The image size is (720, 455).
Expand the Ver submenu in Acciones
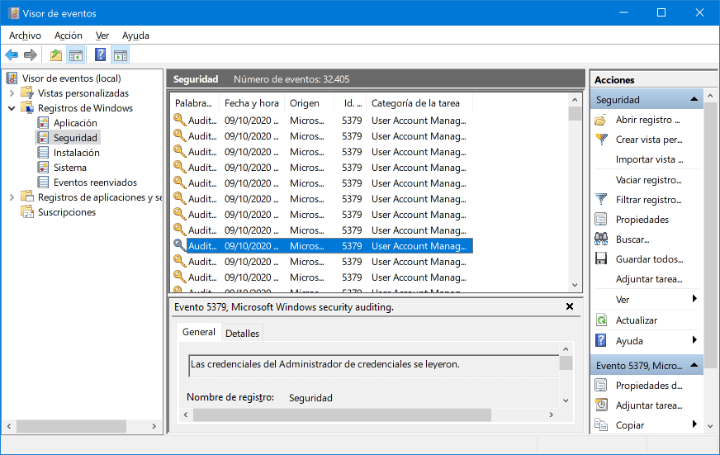click(695, 299)
